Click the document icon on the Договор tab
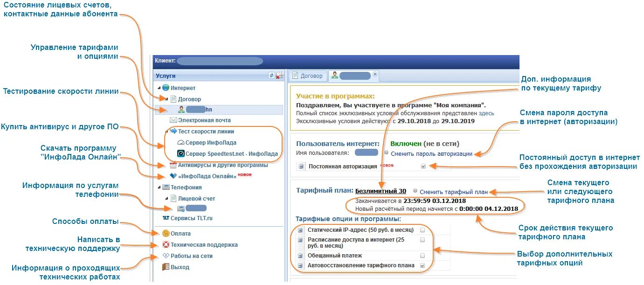Viewport: 644px width, 285px height. click(295, 76)
